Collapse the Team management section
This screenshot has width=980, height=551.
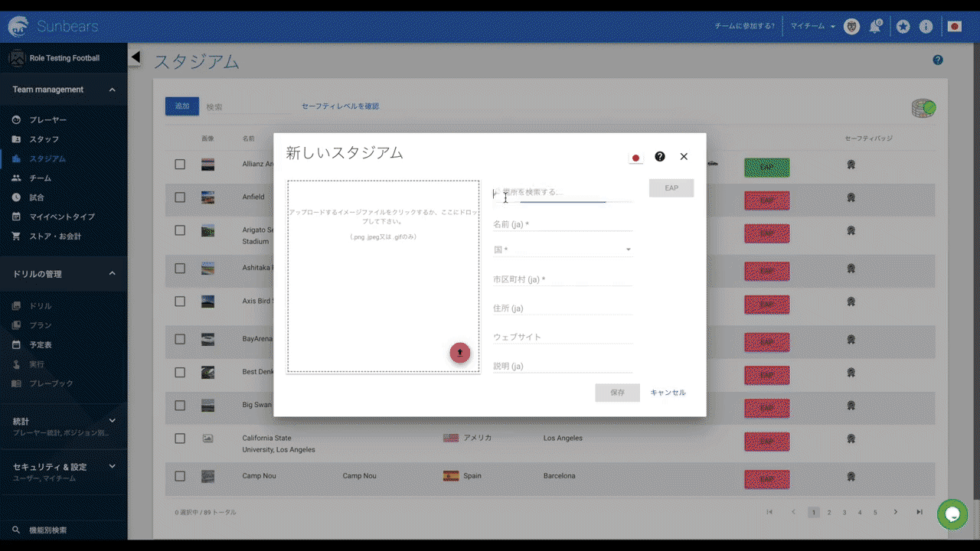tap(112, 90)
